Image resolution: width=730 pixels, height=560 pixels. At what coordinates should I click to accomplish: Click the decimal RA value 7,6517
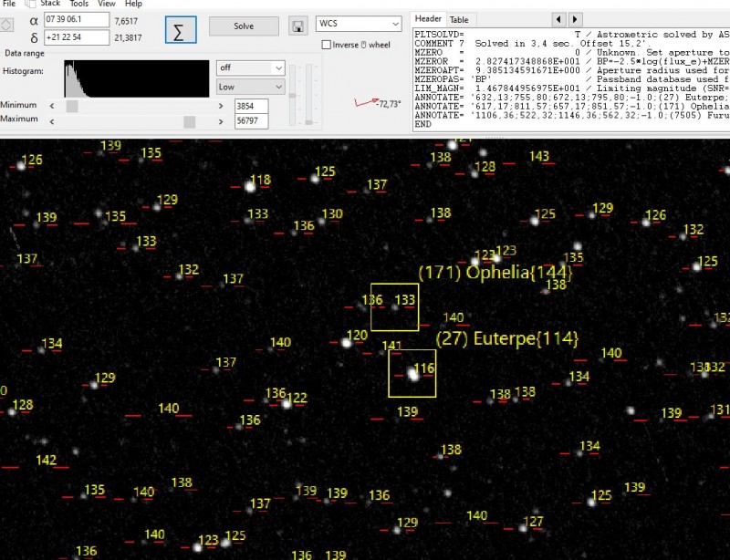[x=126, y=21]
